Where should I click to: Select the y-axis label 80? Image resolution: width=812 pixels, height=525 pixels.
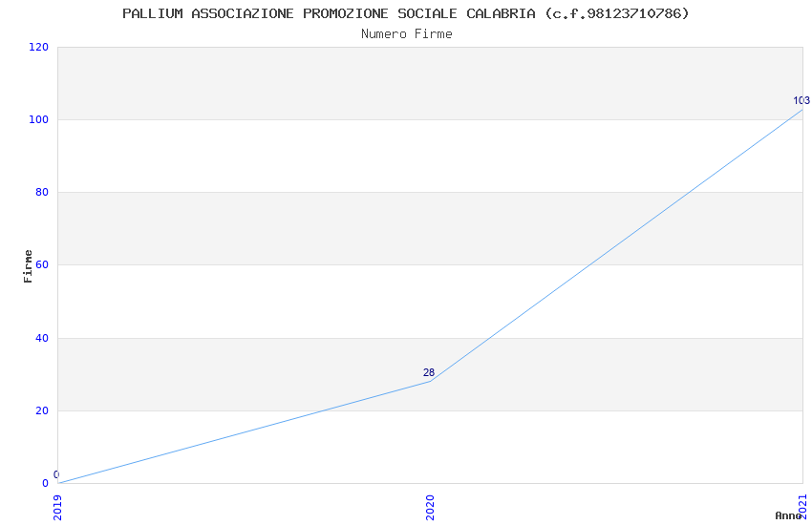pyautogui.click(x=42, y=193)
